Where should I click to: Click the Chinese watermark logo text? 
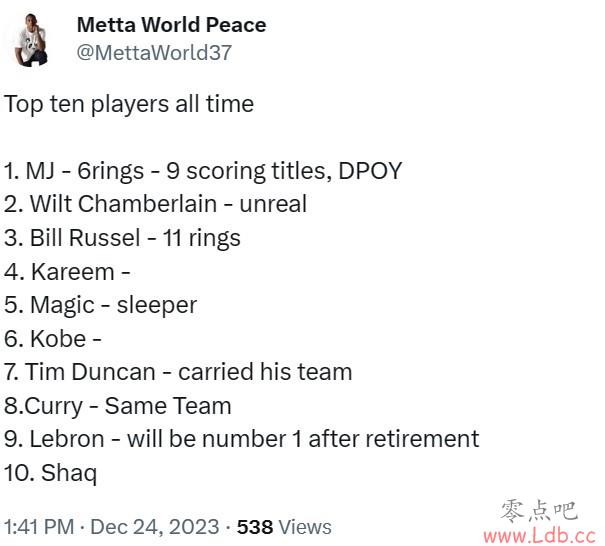[x=539, y=511]
